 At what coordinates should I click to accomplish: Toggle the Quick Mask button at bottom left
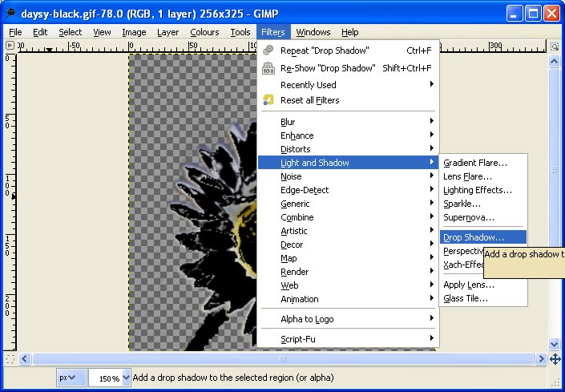[10, 358]
